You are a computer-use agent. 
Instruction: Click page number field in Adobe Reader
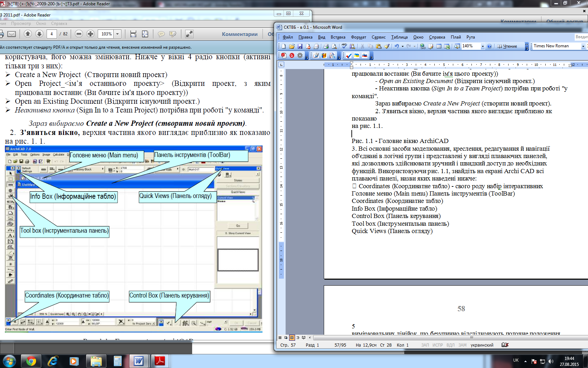(x=51, y=34)
